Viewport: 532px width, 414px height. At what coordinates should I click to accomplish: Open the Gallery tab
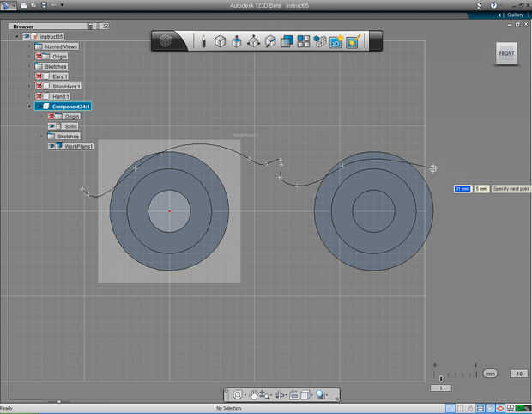tap(514, 15)
